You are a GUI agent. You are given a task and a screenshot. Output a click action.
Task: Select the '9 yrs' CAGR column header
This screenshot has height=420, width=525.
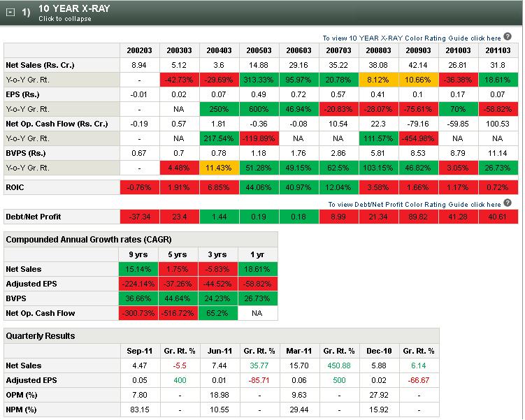(x=139, y=254)
